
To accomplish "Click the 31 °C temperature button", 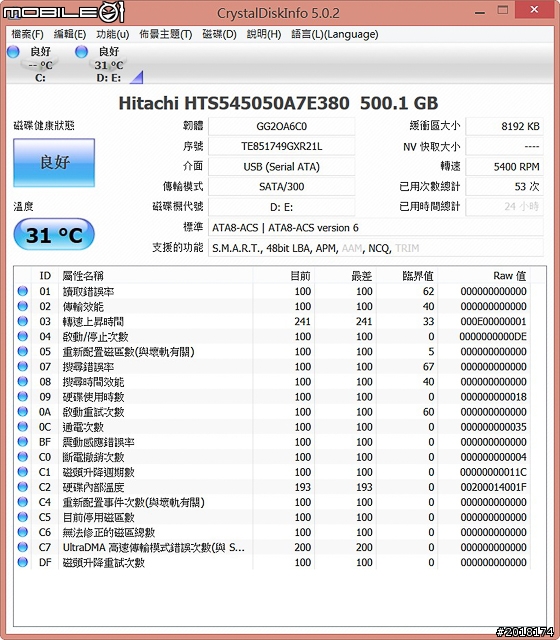I will pyautogui.click(x=54, y=234).
